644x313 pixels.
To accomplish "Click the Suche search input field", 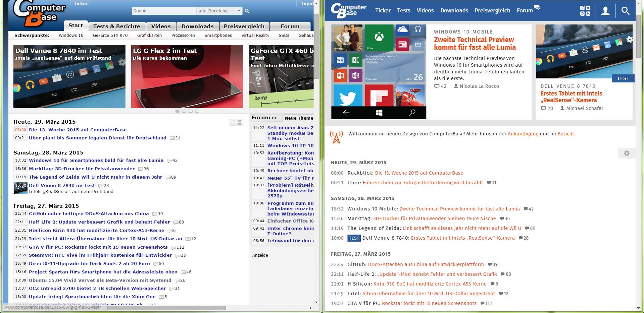I will coord(164,11).
